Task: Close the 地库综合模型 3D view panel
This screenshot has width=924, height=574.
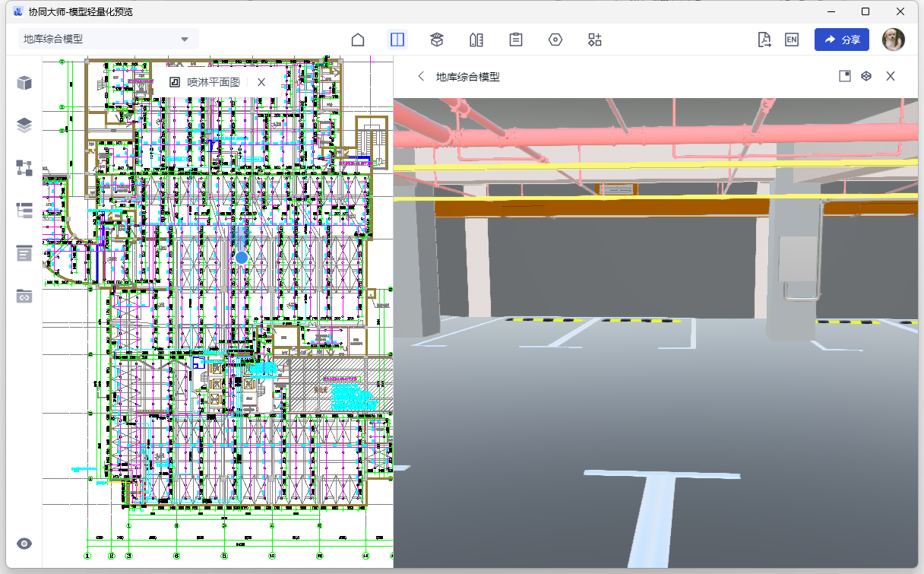Action: point(891,76)
